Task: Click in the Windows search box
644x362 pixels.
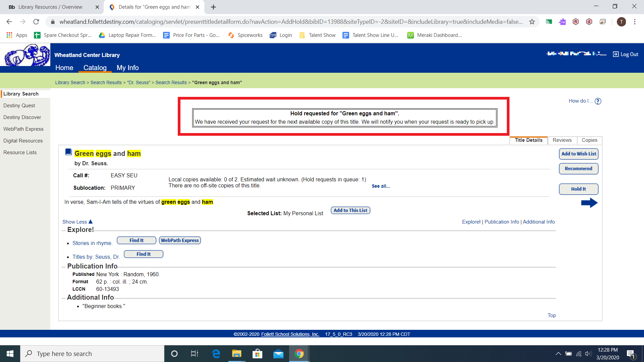Action: [x=92, y=354]
